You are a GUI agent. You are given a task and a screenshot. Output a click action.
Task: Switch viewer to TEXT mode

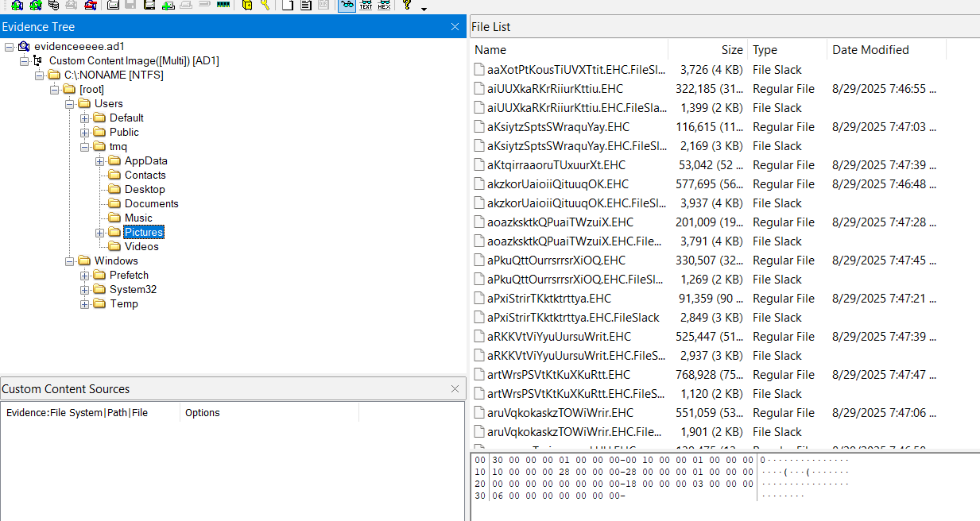pos(366,5)
